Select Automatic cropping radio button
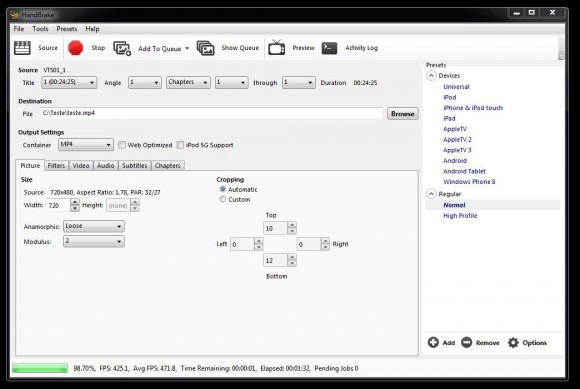 pos(223,189)
